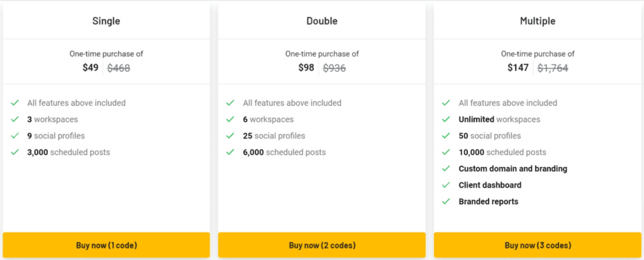The image size is (644, 260).
Task: Click the 10,000 scheduled posts text
Action: point(502,152)
